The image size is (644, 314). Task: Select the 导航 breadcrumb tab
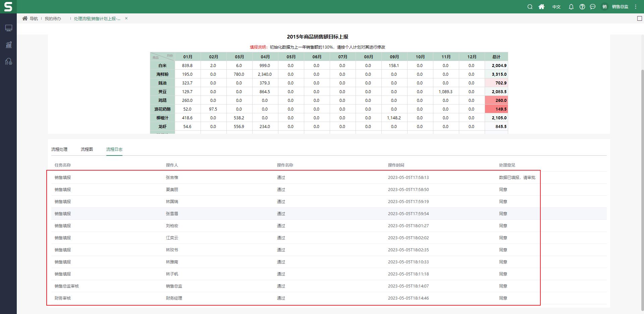click(x=34, y=18)
